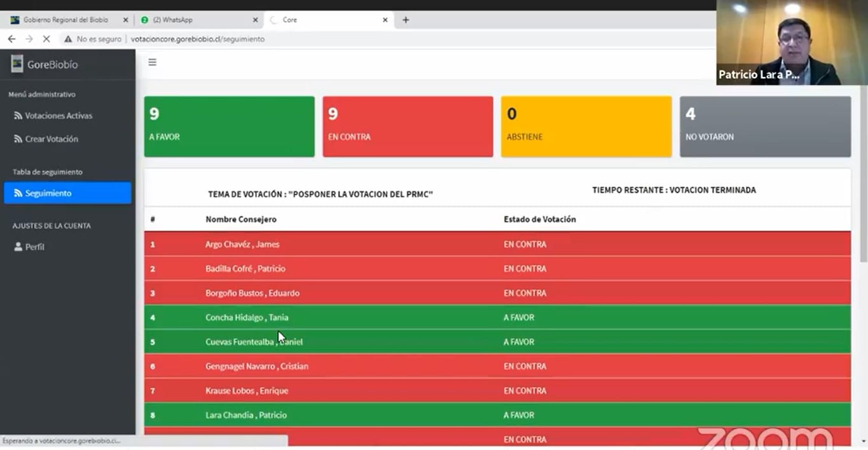Image resolution: width=868 pixels, height=450 pixels.
Task: Click the TEMA DE VOTACIÓN heading text
Action: 320,194
